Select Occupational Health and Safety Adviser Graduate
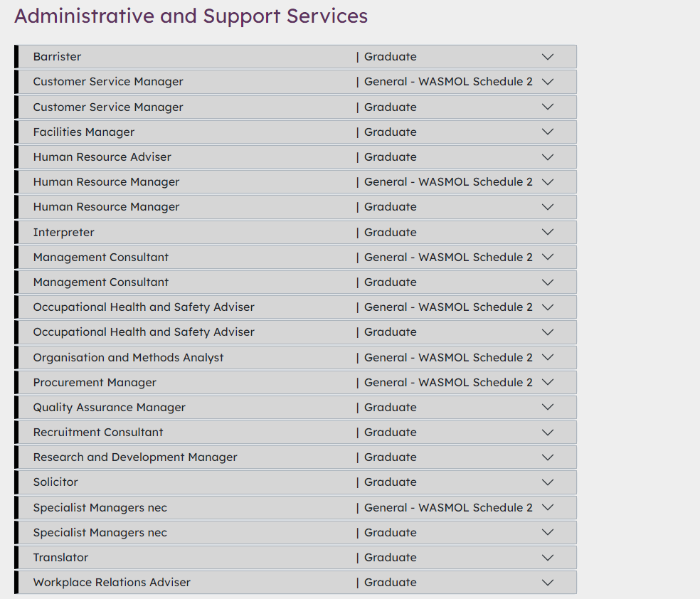The image size is (700, 599). tap(144, 332)
